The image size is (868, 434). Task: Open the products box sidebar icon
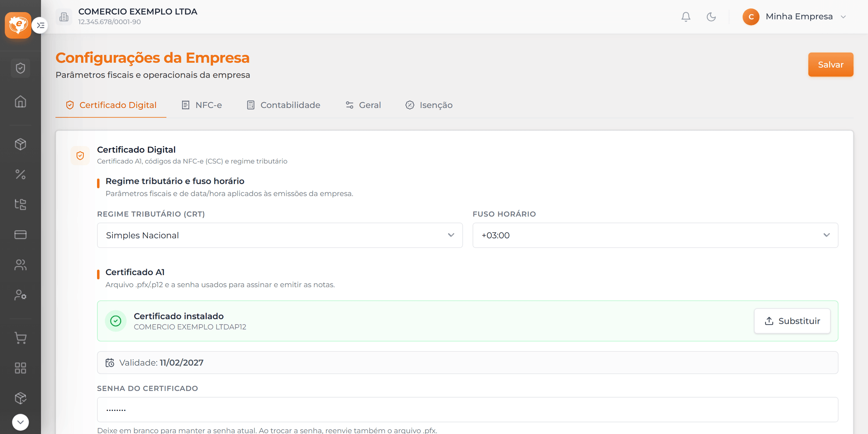[x=20, y=144]
